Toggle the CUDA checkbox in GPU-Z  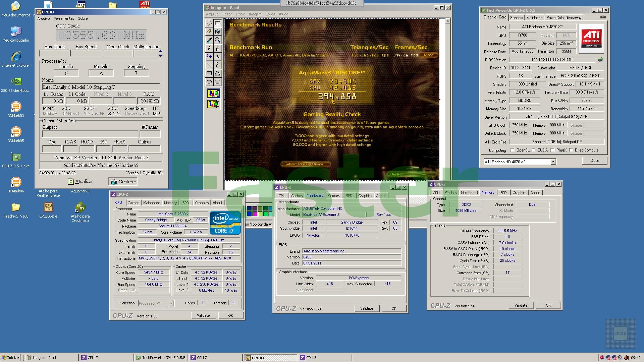coord(534,150)
